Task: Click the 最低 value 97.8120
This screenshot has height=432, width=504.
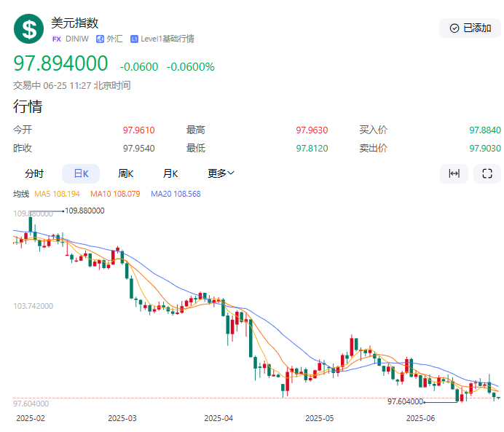Action: point(312,148)
